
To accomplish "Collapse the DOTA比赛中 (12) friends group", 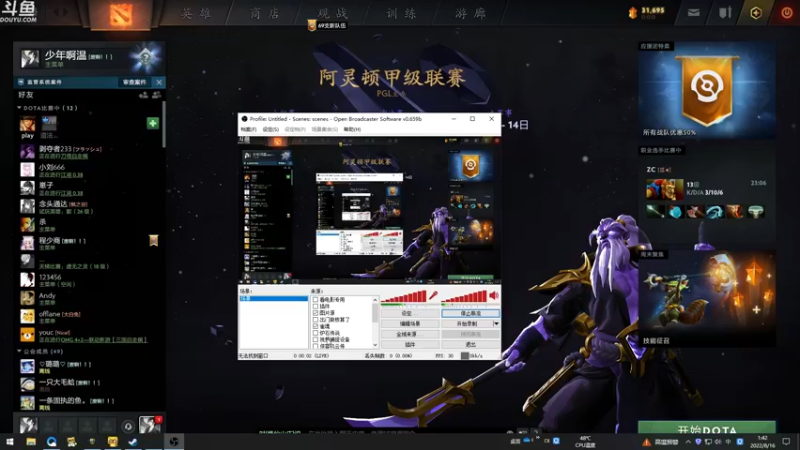I will 19,108.
